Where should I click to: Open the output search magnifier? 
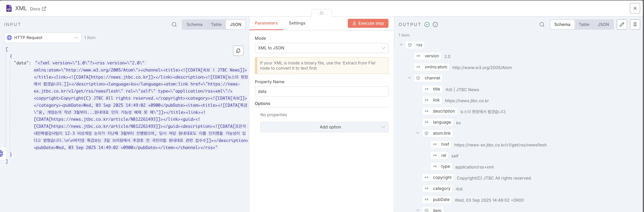click(542, 25)
